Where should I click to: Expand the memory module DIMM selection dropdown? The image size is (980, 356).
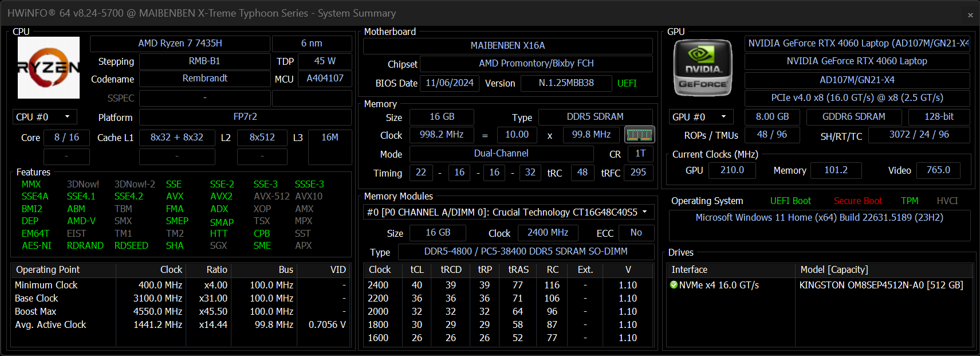[x=509, y=212]
